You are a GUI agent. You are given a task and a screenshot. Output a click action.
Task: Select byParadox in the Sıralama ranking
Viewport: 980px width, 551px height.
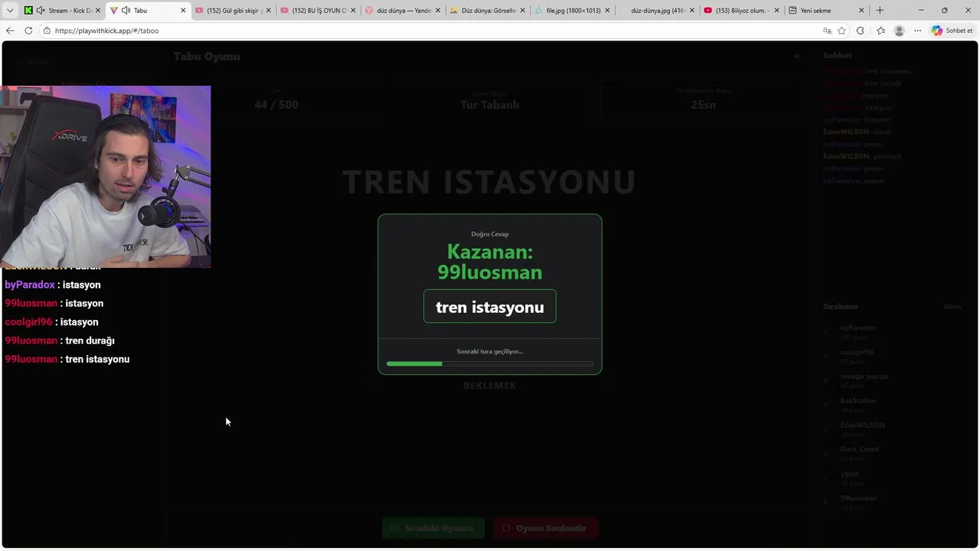(857, 328)
